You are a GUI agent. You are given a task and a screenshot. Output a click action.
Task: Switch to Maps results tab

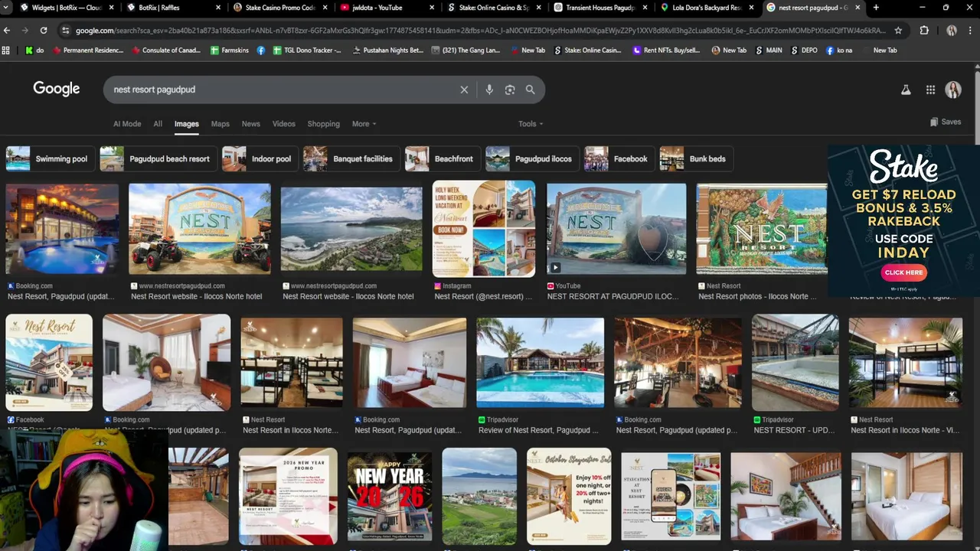point(220,124)
